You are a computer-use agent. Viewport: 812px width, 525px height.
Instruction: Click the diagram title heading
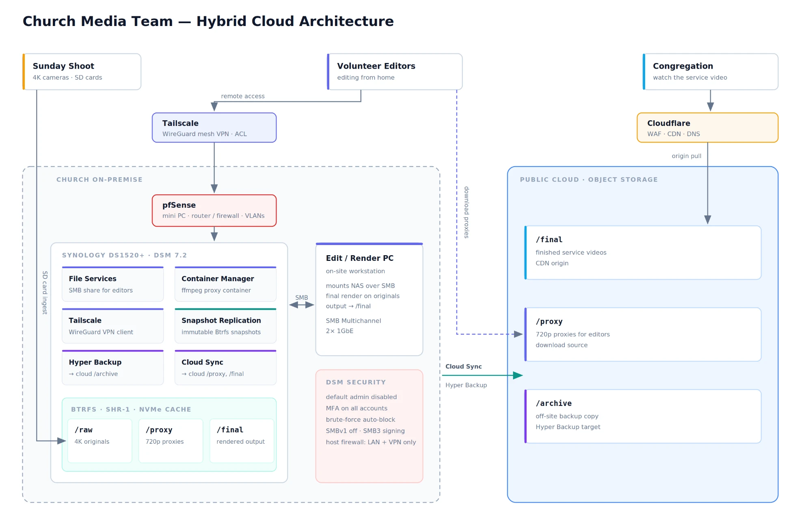[208, 21]
